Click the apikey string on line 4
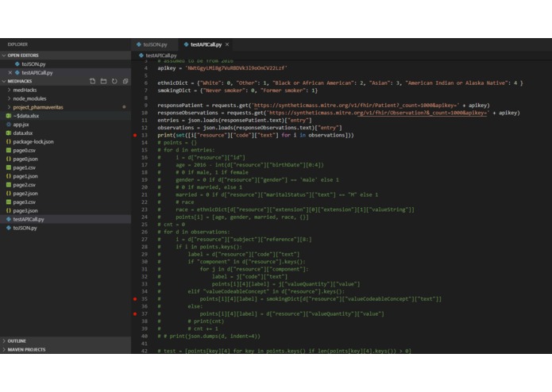The width and height of the screenshot is (552, 392). pyautogui.click(x=236, y=68)
